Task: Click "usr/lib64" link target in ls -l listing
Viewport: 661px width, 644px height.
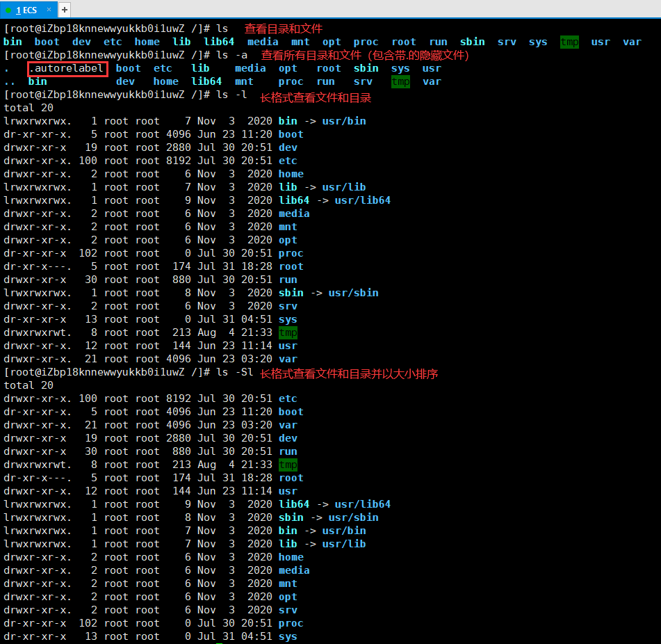Action: click(x=362, y=200)
